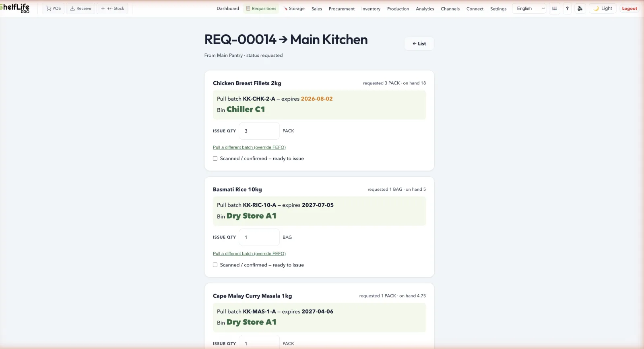Click batch code KK-CHK-2-A

point(259,99)
